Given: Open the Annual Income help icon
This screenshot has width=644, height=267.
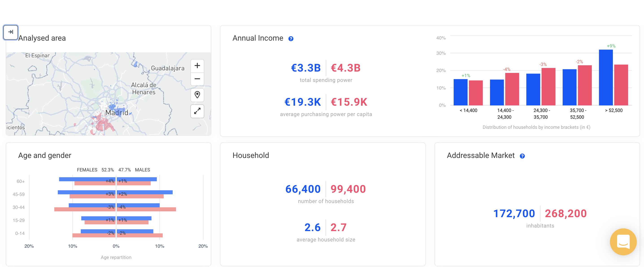Looking at the screenshot, I should click(291, 39).
